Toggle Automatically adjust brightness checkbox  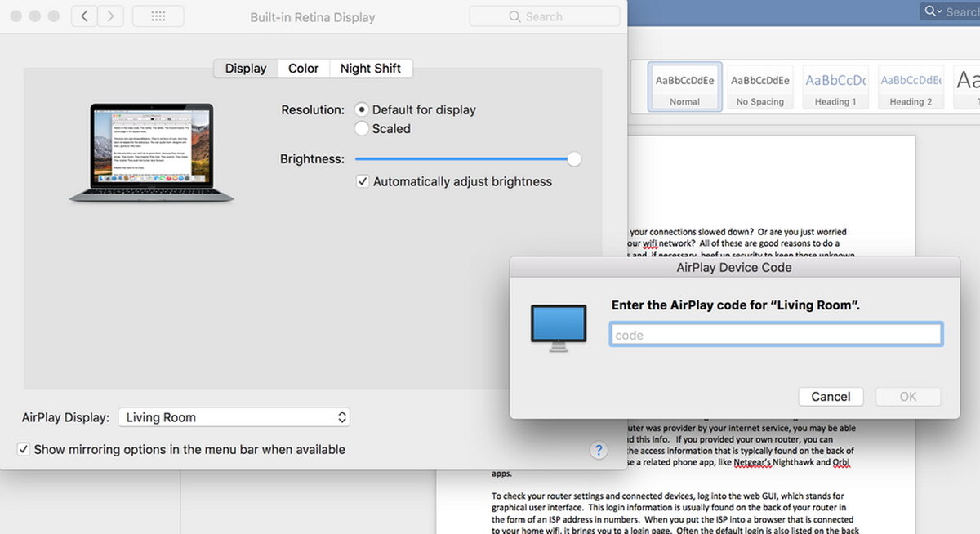coord(363,181)
